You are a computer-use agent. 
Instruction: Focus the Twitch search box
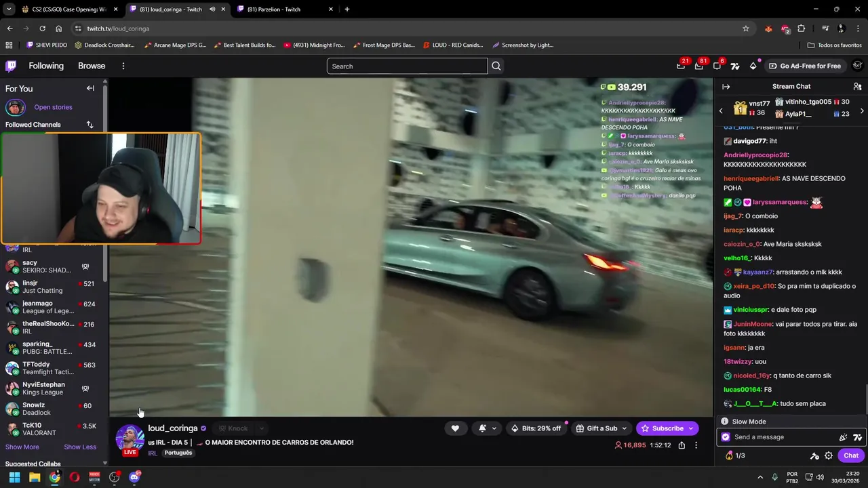pos(407,66)
